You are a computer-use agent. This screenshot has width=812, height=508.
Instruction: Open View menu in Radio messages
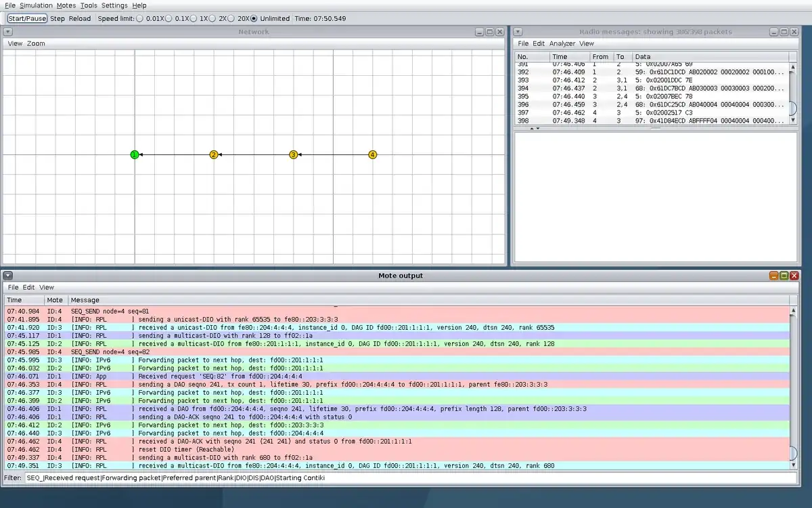point(586,43)
